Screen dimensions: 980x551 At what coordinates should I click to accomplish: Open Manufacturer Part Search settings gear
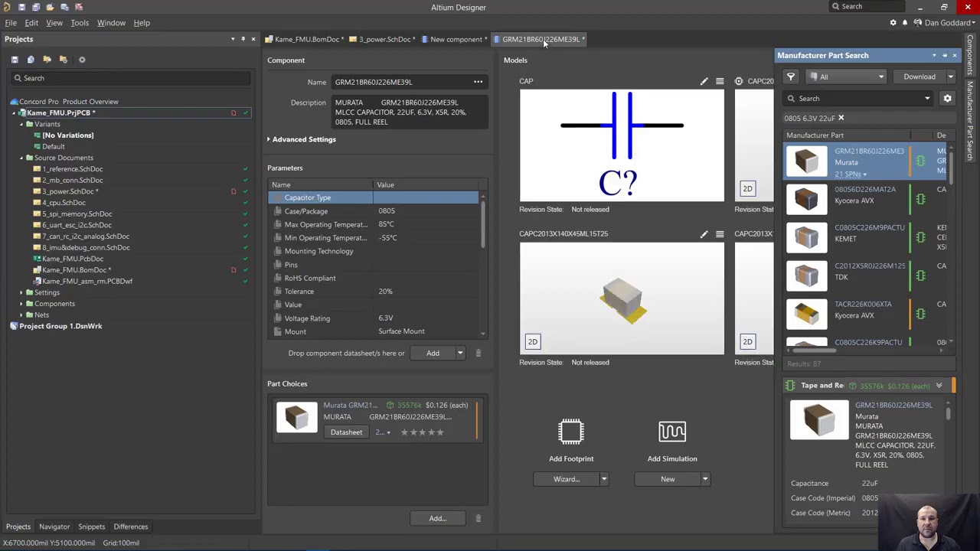click(x=947, y=99)
